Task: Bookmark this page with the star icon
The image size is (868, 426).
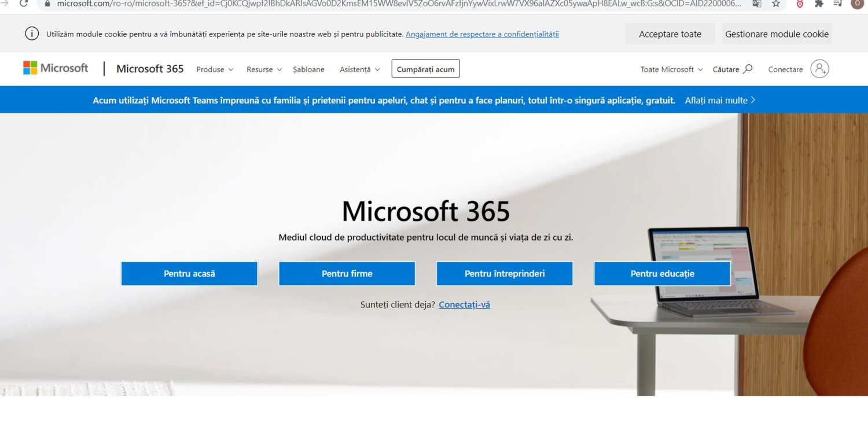Action: 775,4
